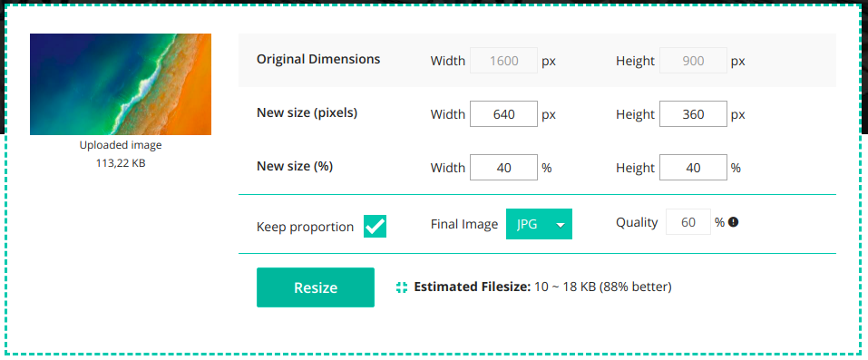
Task: Click the Keep proportion label text
Action: (305, 227)
